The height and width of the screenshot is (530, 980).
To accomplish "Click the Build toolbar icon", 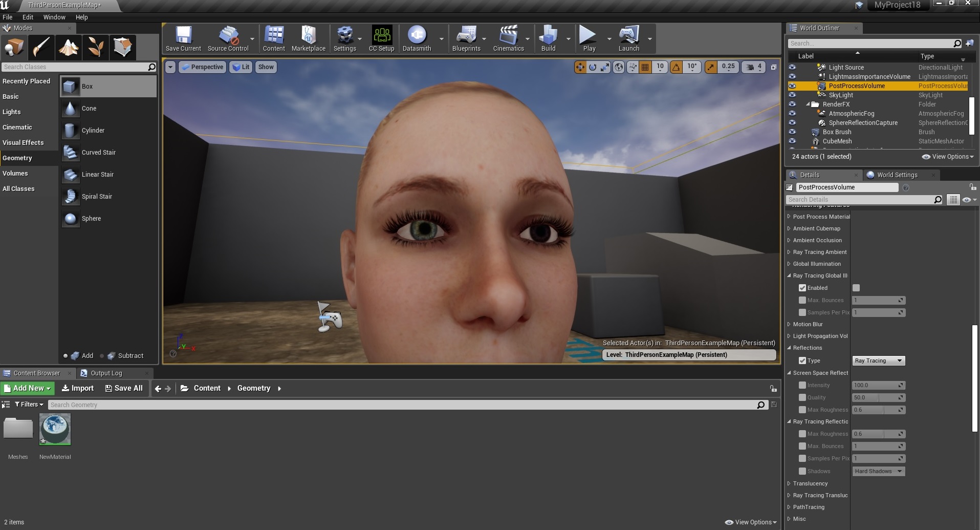I will [x=548, y=38].
